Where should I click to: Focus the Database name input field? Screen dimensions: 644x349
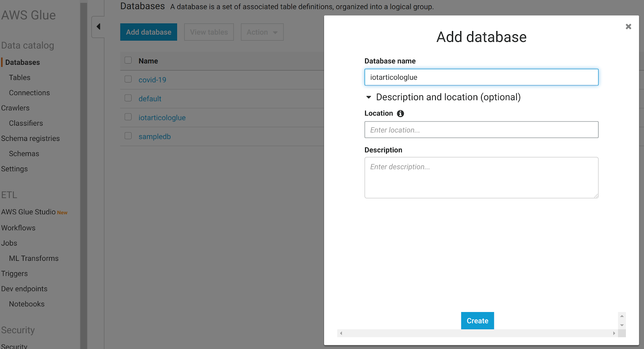pyautogui.click(x=481, y=77)
